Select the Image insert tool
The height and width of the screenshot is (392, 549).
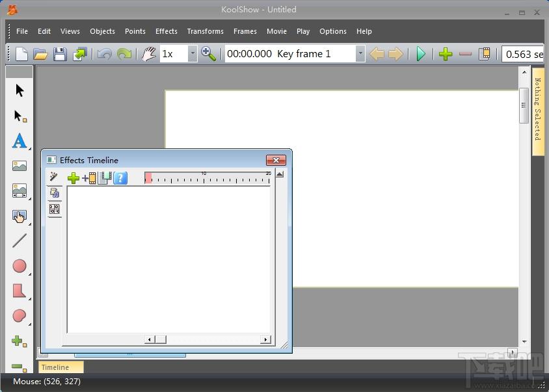(20, 166)
